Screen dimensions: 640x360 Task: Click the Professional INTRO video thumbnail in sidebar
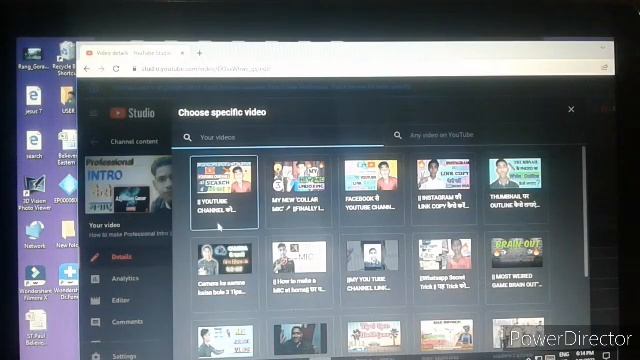128,185
